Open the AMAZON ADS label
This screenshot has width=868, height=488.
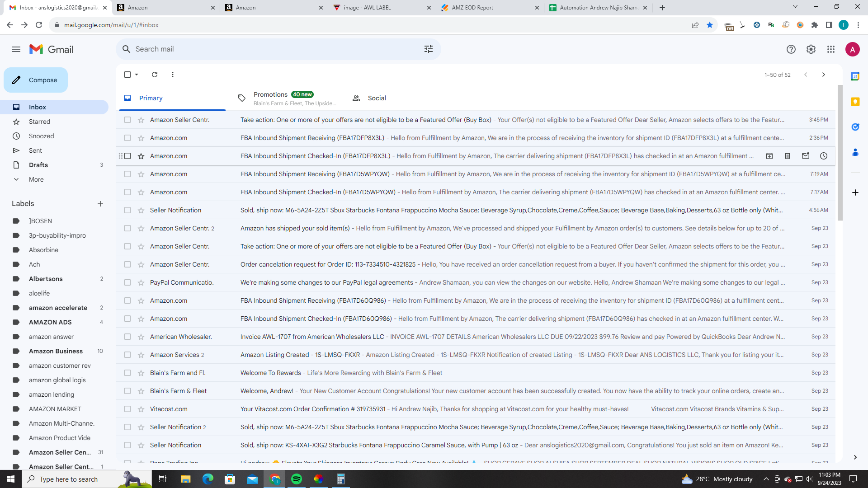click(50, 322)
